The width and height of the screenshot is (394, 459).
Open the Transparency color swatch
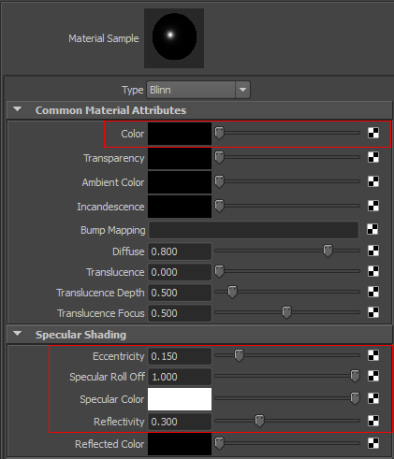[x=180, y=158]
